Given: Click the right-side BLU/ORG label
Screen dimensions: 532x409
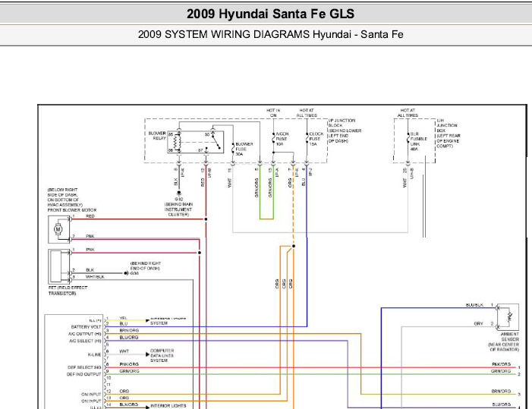Looking at the screenshot, I should point(502,404).
